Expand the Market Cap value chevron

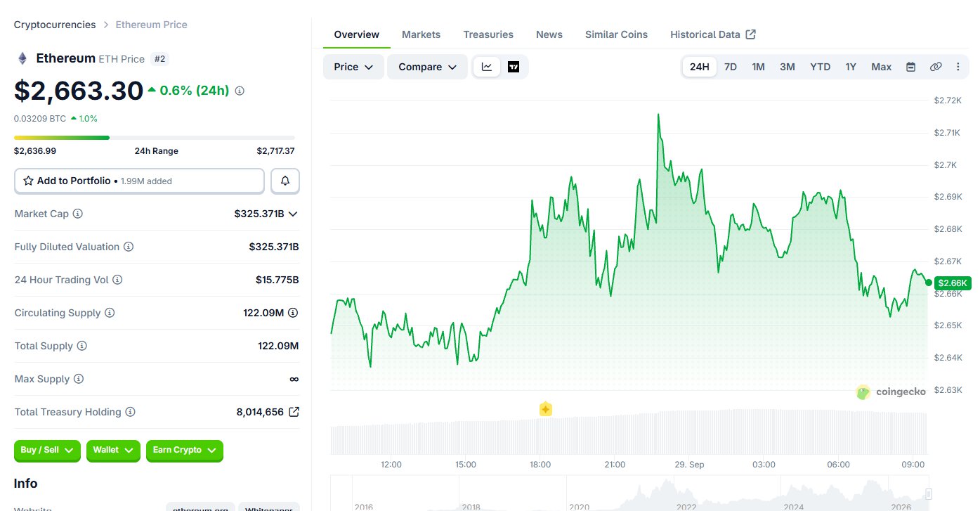coord(293,214)
